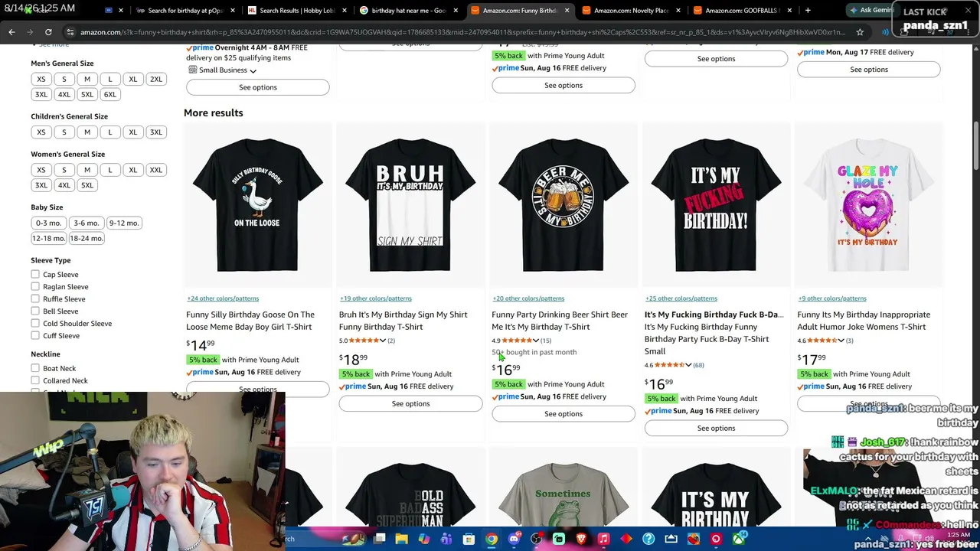Select 3XL under Children's General Size

156,132
